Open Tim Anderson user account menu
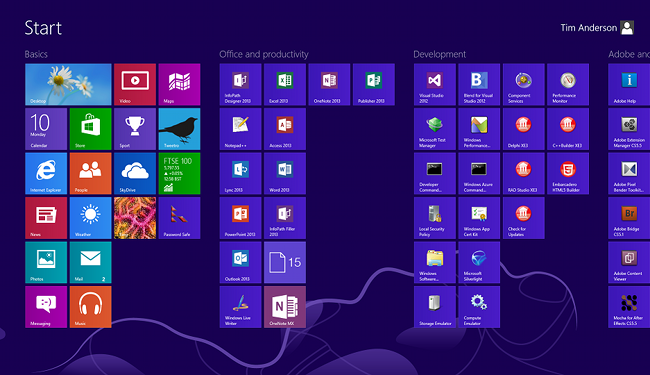Image resolution: width=650 pixels, height=375 pixels. coord(597,28)
